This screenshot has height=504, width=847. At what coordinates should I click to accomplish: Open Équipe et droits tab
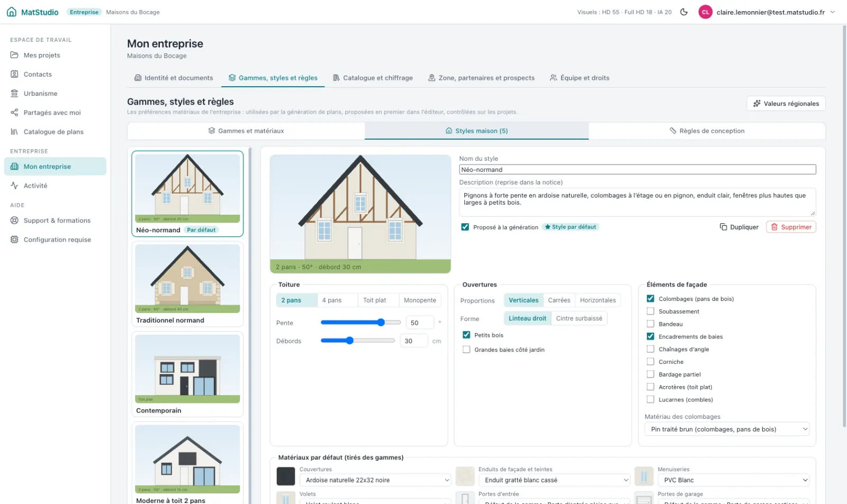click(580, 78)
